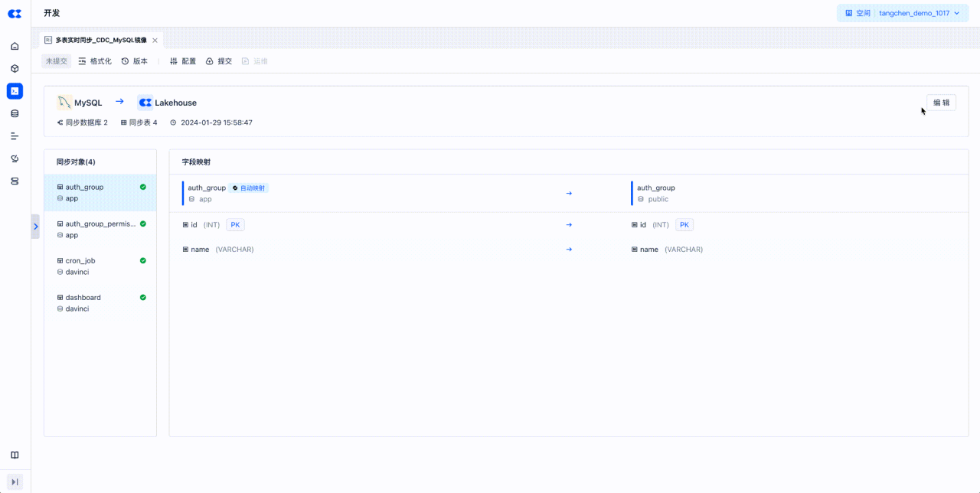The width and height of the screenshot is (980, 493).
Task: Open 配置 settings in the toolbar
Action: tap(183, 61)
